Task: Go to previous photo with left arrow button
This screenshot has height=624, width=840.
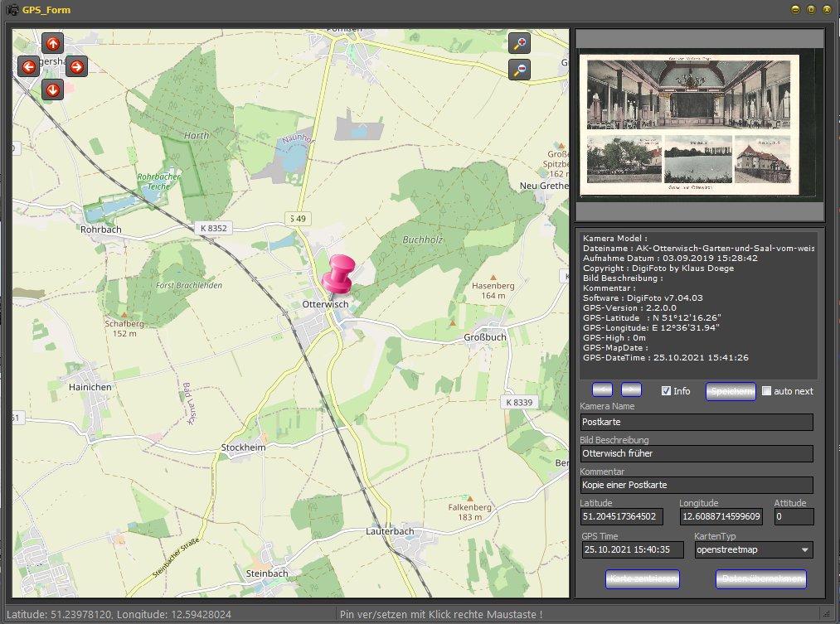Action: (602, 389)
